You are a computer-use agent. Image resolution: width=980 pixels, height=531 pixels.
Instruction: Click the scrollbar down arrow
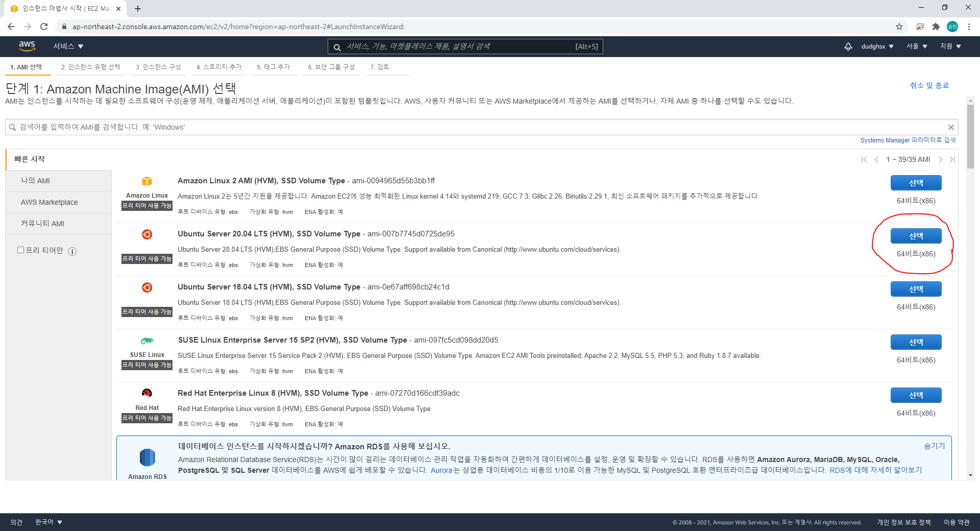click(x=970, y=475)
